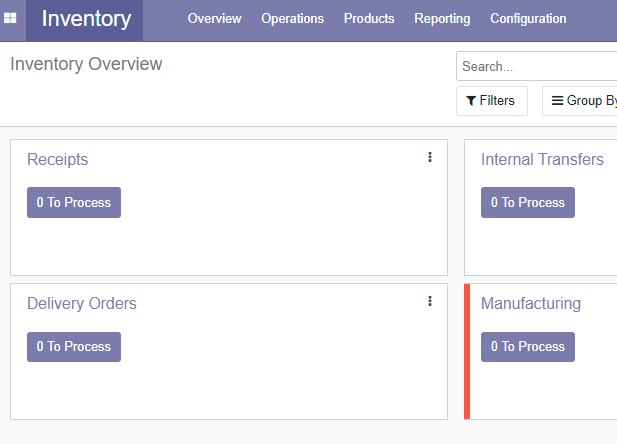This screenshot has width=617, height=444.
Task: Open the Operations menu
Action: (292, 18)
